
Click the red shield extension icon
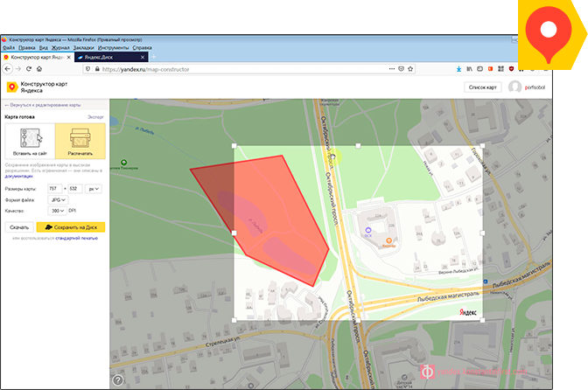(x=511, y=69)
